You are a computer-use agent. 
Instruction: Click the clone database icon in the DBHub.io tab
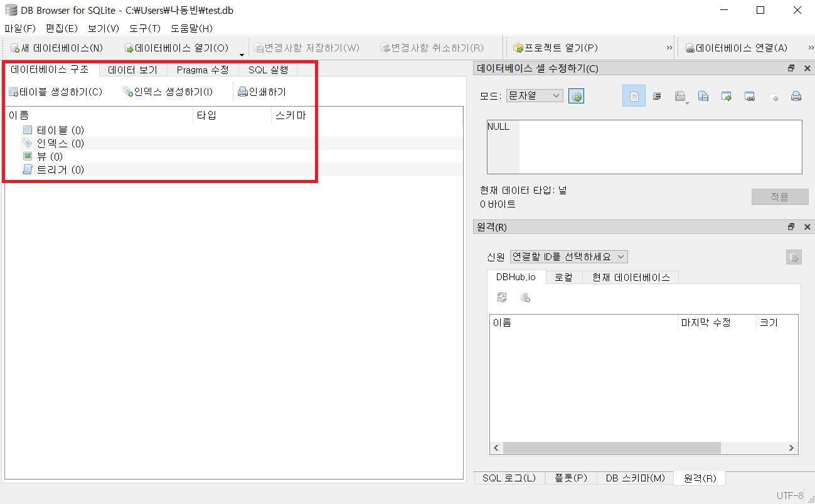tap(525, 298)
